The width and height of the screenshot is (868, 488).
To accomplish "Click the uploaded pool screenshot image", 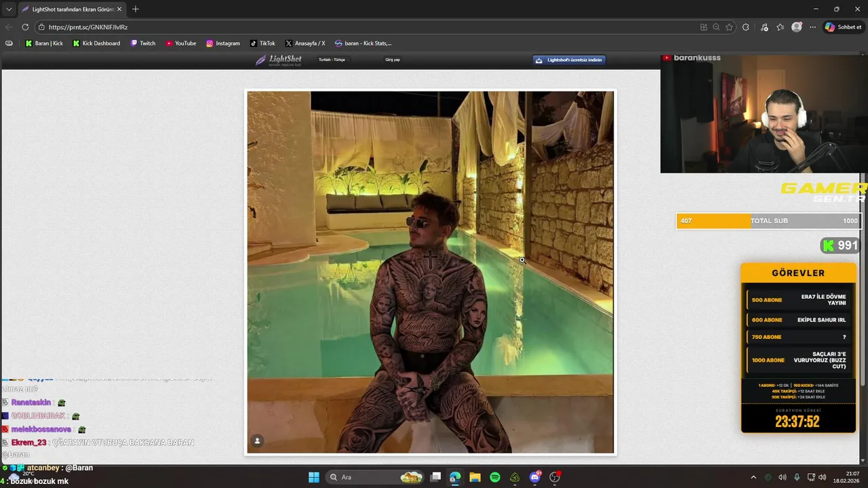I will (x=431, y=272).
